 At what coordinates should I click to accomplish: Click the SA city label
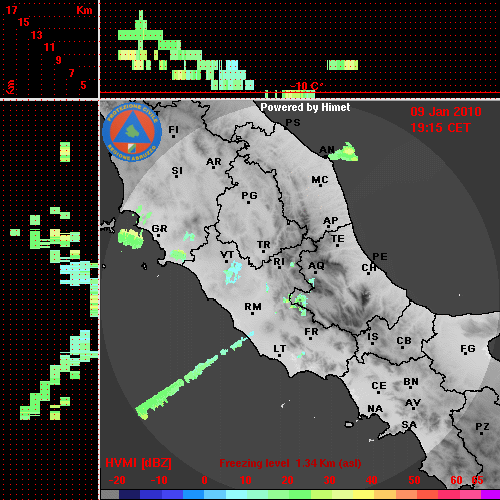click(x=409, y=425)
